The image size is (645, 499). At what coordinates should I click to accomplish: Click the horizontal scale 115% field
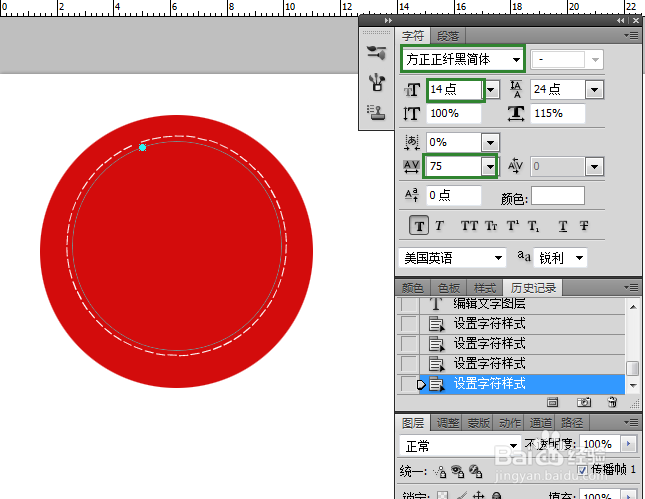coord(558,114)
